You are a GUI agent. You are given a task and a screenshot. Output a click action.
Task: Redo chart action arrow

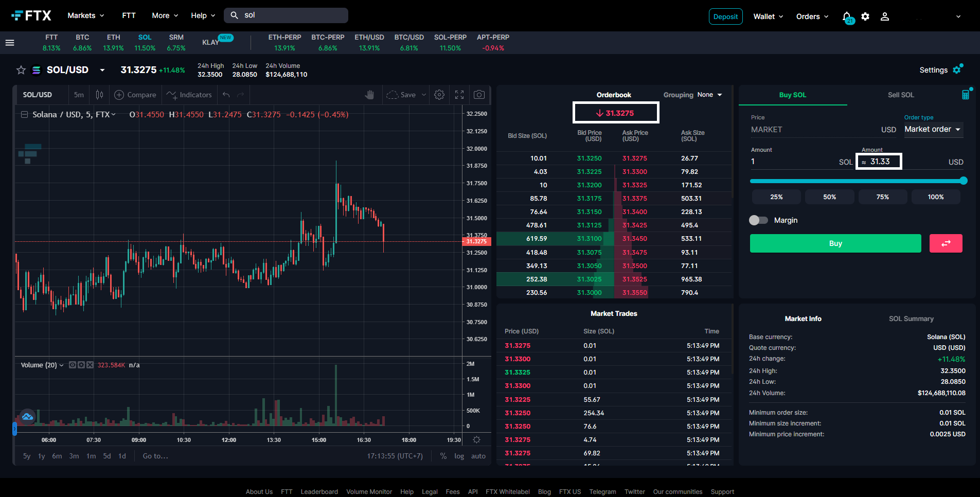point(241,95)
